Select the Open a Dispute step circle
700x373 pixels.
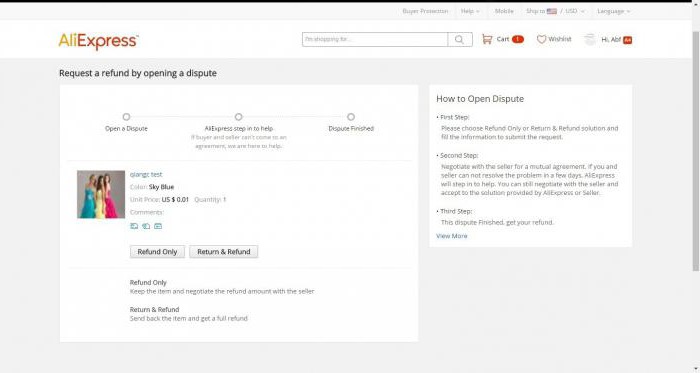(x=126, y=117)
